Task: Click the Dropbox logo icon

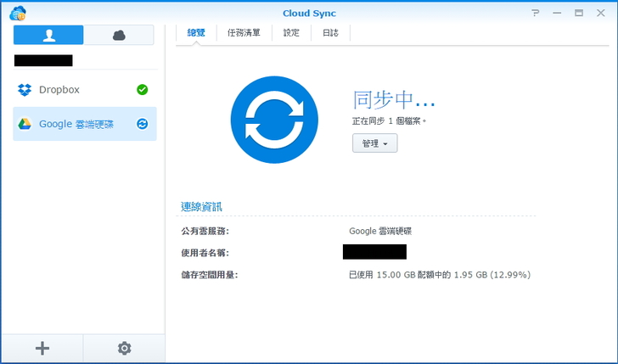Action: [x=25, y=89]
